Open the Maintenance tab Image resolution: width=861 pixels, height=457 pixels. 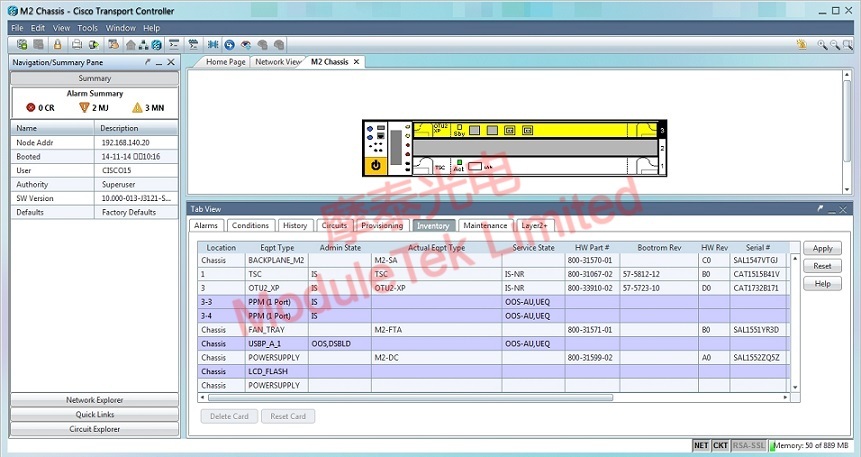click(x=485, y=226)
